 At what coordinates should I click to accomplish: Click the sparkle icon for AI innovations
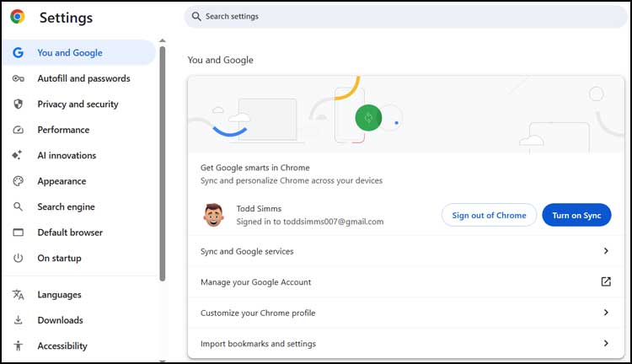tap(18, 155)
